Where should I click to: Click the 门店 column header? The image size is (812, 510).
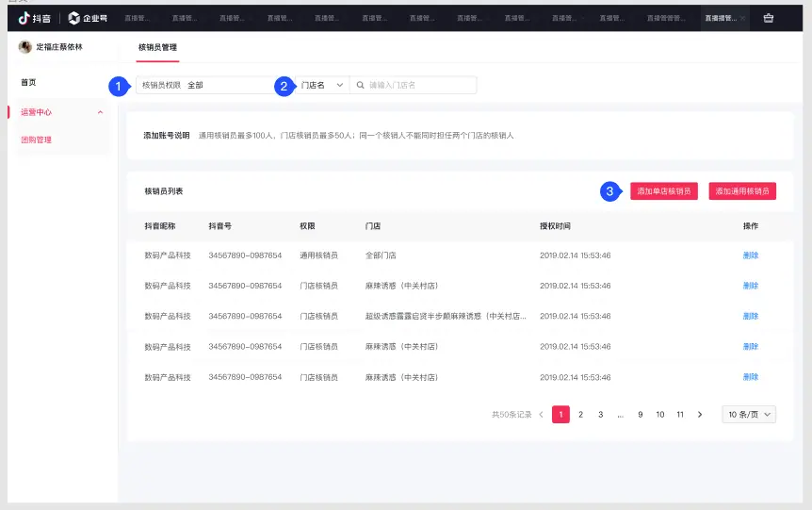coord(373,226)
